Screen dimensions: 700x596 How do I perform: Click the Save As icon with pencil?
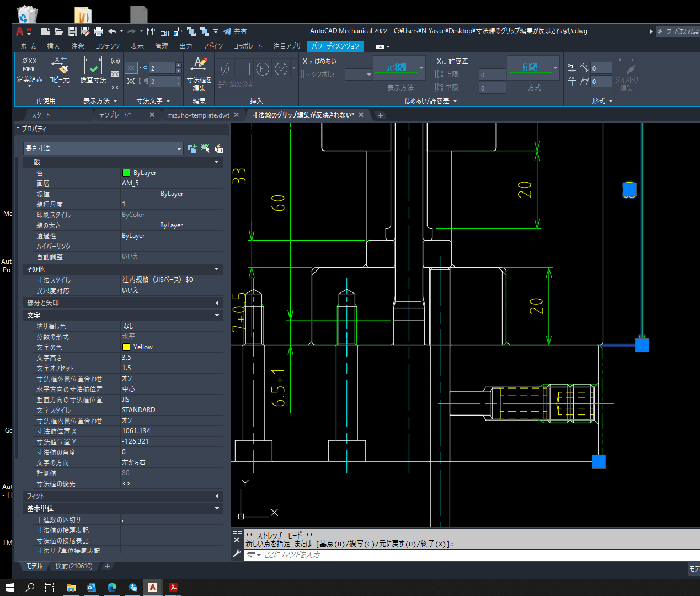pos(85,31)
